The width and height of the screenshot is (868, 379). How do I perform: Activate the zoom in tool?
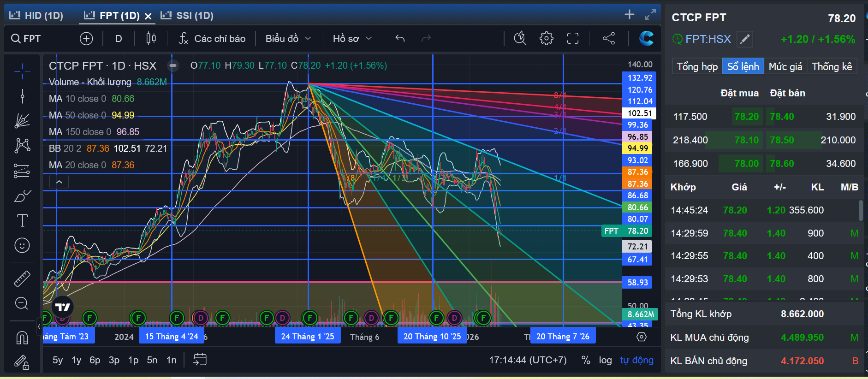[x=22, y=303]
